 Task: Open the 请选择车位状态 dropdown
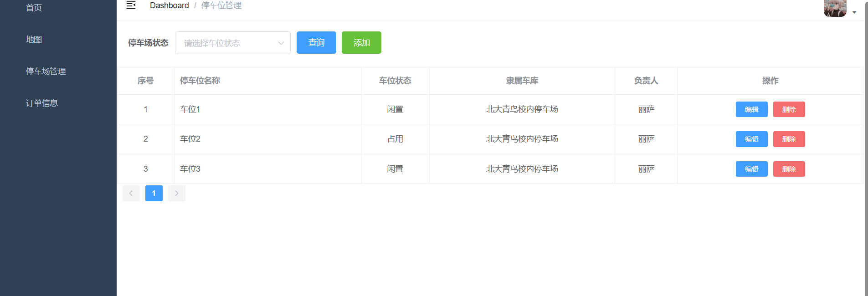click(x=233, y=43)
